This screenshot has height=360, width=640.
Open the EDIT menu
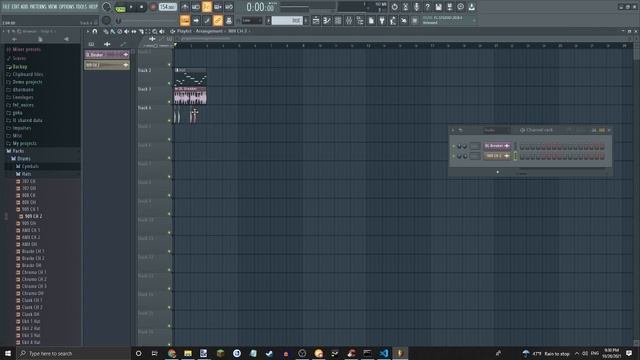[x=15, y=7]
